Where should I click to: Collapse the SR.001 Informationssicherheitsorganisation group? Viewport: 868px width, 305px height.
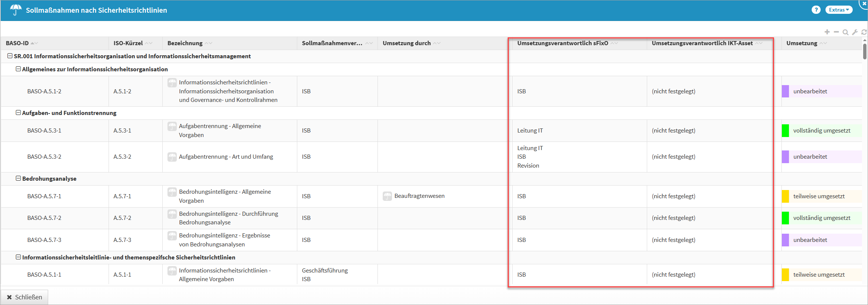coord(10,56)
